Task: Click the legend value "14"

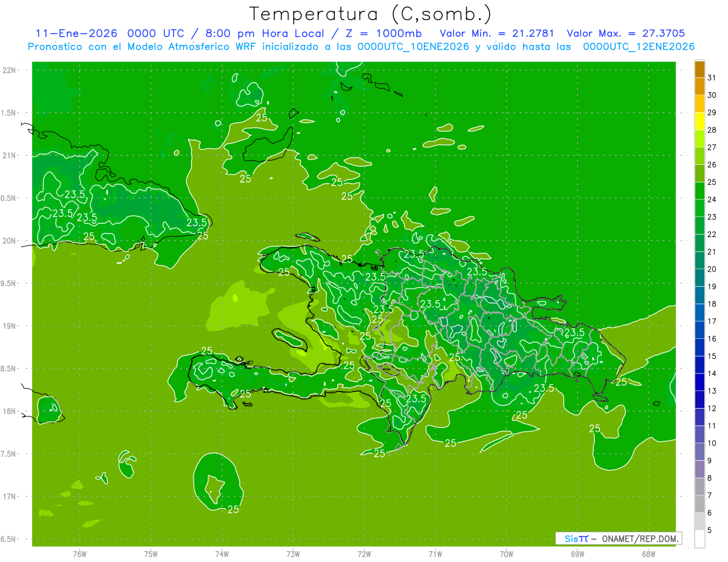Action: point(712,373)
